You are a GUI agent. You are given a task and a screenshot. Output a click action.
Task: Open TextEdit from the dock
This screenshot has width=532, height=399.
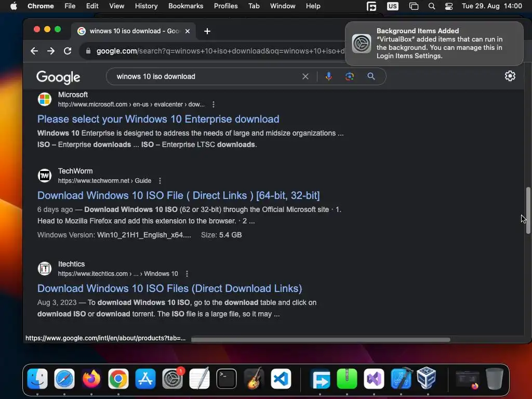click(199, 379)
